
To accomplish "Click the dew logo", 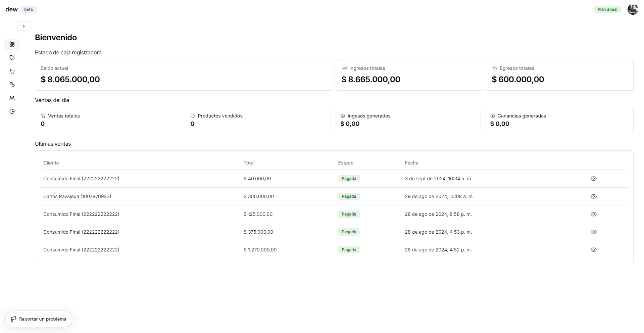I will (x=11, y=9).
